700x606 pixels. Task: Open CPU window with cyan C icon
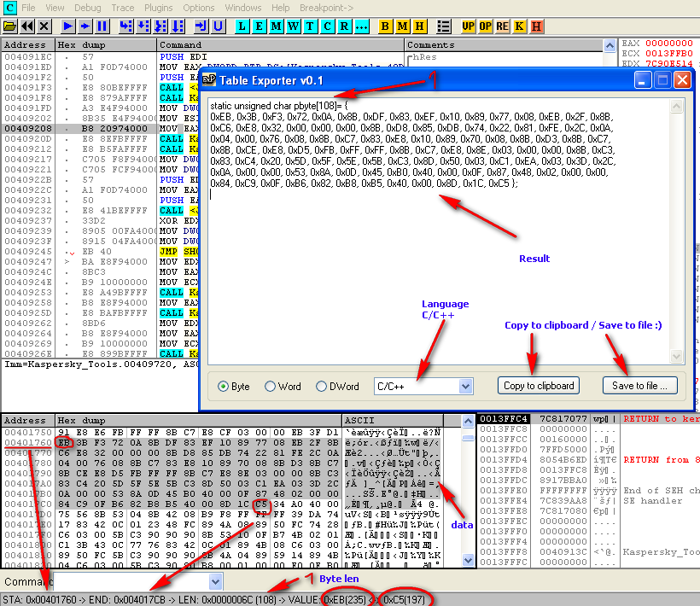[327, 26]
